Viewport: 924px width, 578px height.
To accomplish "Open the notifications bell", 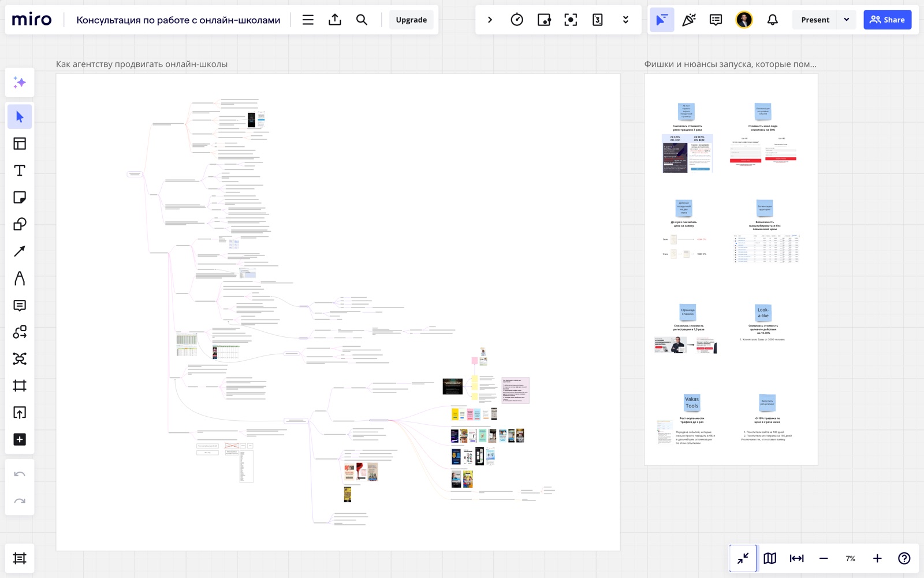I will click(x=772, y=20).
